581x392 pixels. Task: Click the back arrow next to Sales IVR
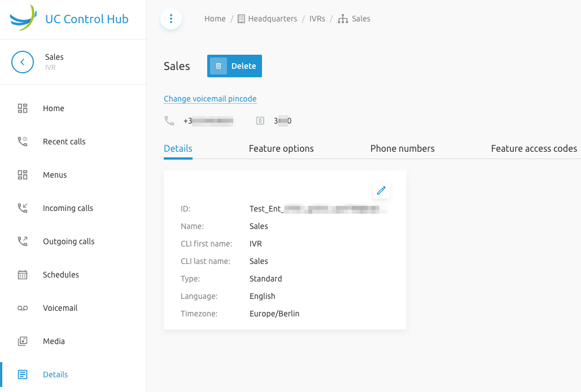tap(23, 62)
